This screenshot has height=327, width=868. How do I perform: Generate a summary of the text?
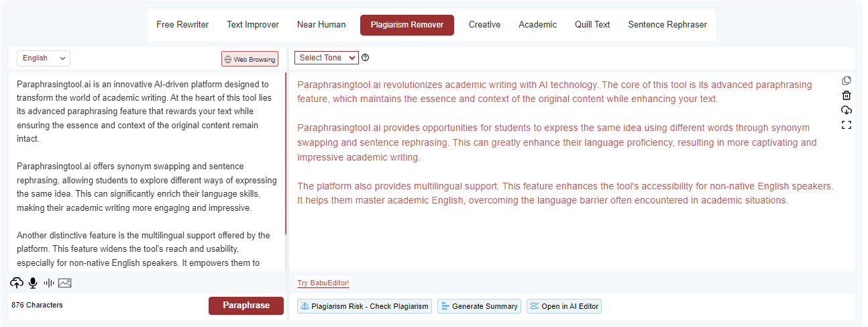point(479,306)
